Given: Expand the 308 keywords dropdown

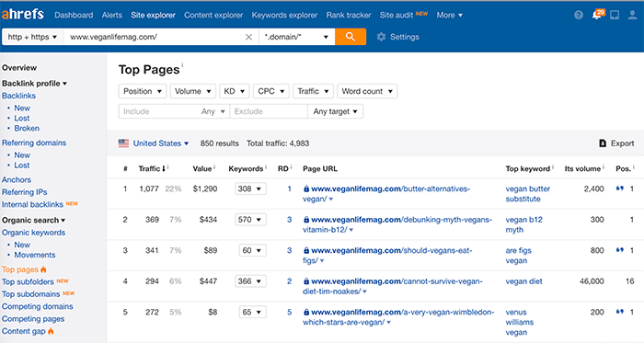Looking at the screenshot, I should click(x=250, y=189).
